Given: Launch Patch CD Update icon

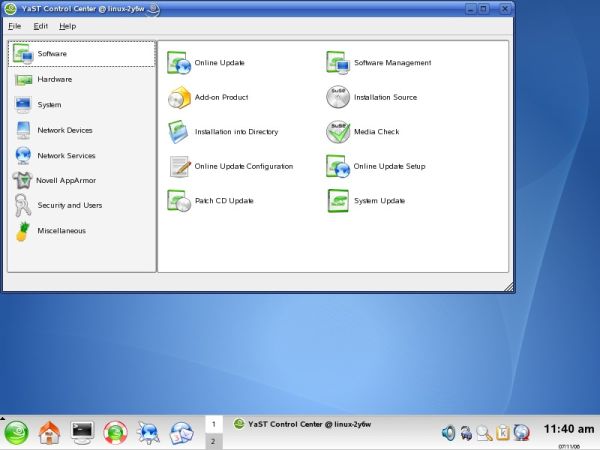Looking at the screenshot, I should (179, 201).
